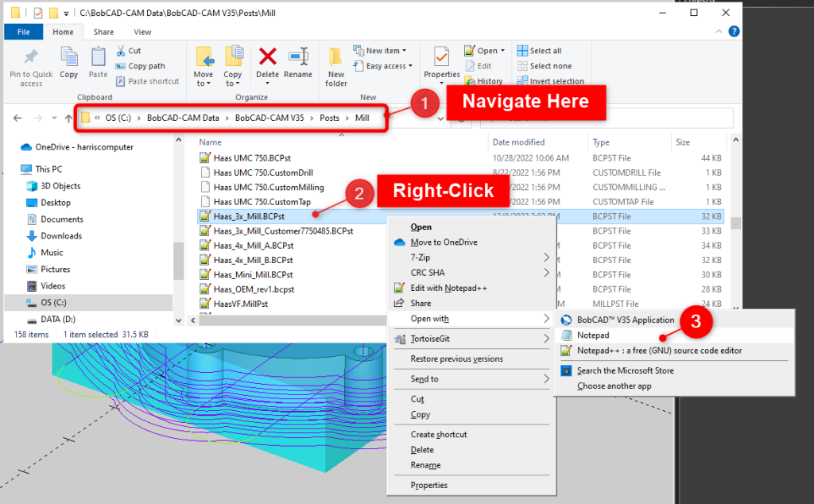Click the help question mark icon

[x=734, y=32]
